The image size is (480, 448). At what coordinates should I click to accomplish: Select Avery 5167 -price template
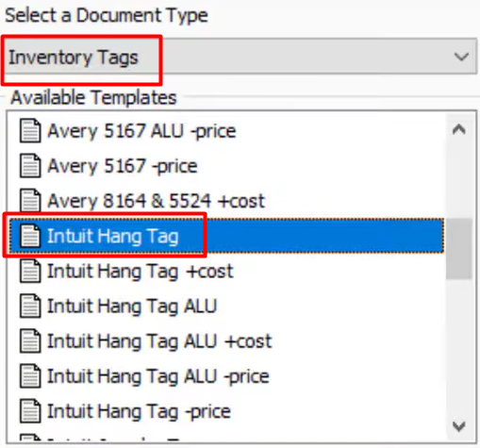click(x=123, y=166)
